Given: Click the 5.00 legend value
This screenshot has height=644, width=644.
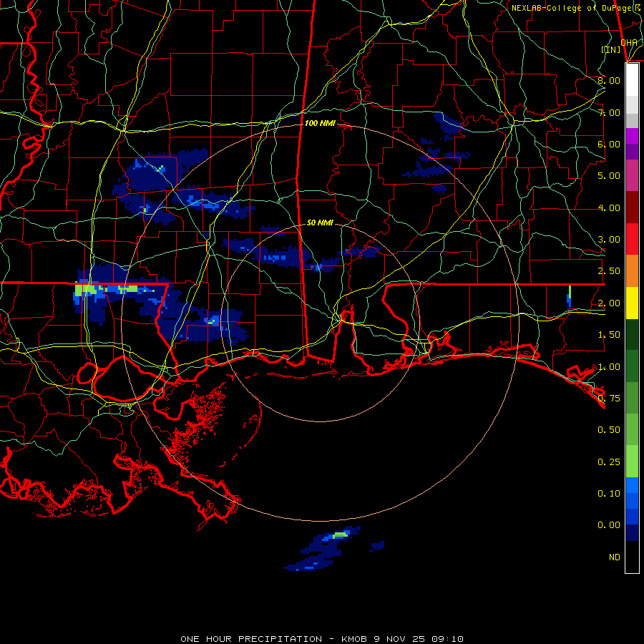Looking at the screenshot, I should pos(609,176).
